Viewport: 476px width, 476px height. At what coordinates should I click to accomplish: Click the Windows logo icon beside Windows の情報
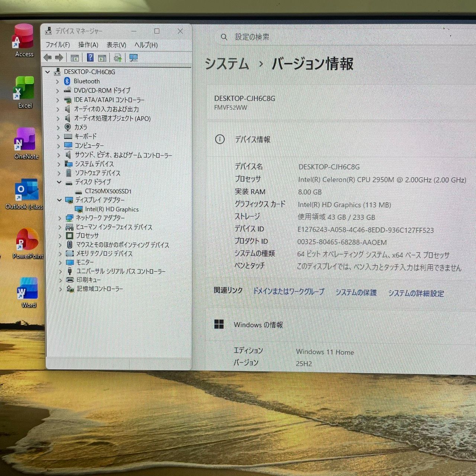[219, 324]
